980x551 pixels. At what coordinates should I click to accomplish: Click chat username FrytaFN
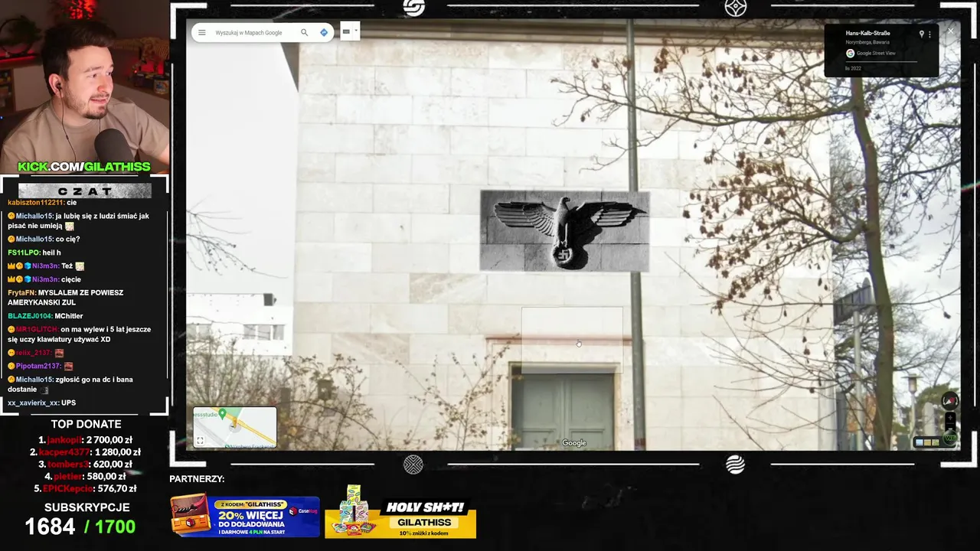coord(21,293)
